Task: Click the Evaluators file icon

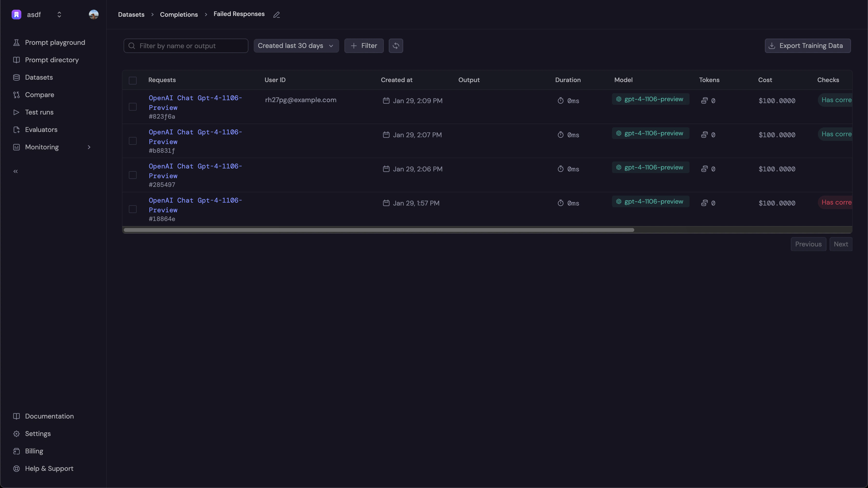Action: (x=16, y=130)
